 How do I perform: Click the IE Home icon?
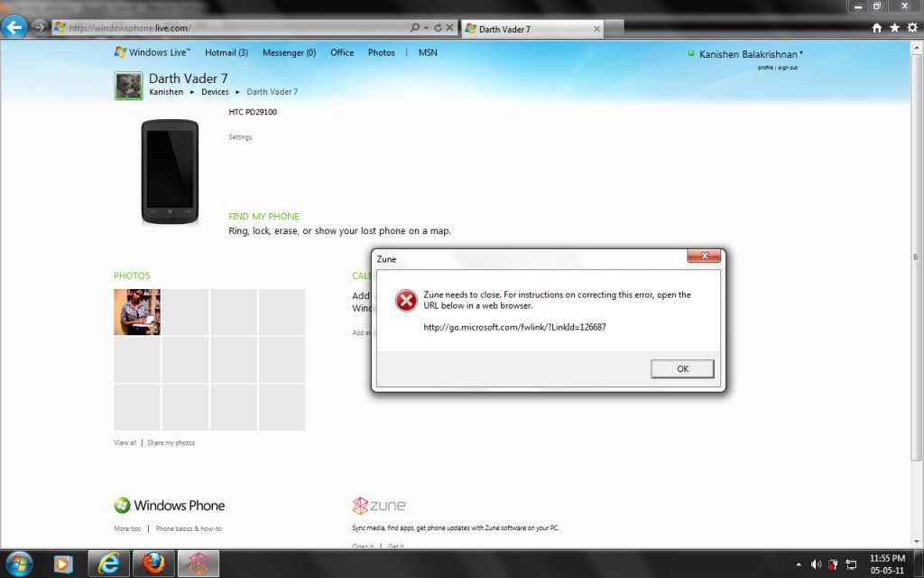877,28
